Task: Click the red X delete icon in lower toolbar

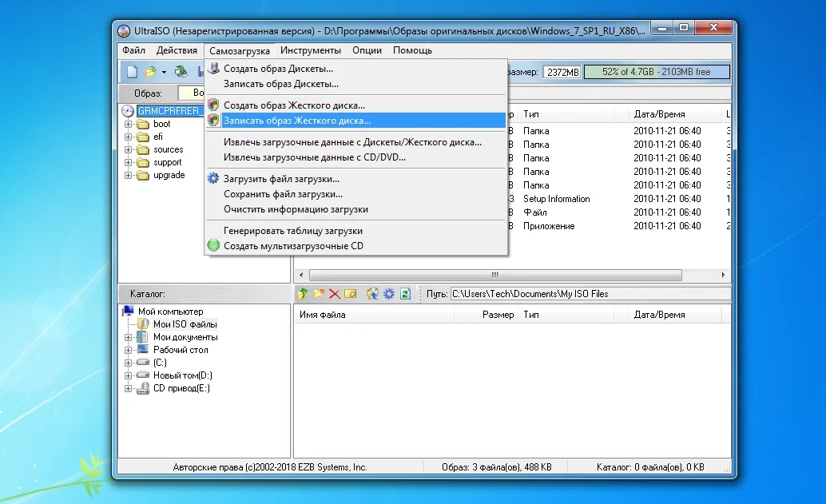Action: pyautogui.click(x=335, y=294)
